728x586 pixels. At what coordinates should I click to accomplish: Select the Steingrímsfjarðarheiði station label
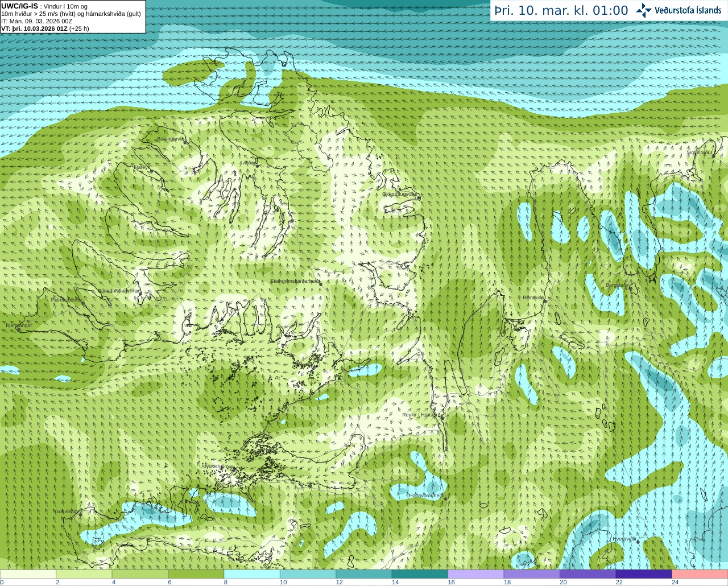[294, 281]
